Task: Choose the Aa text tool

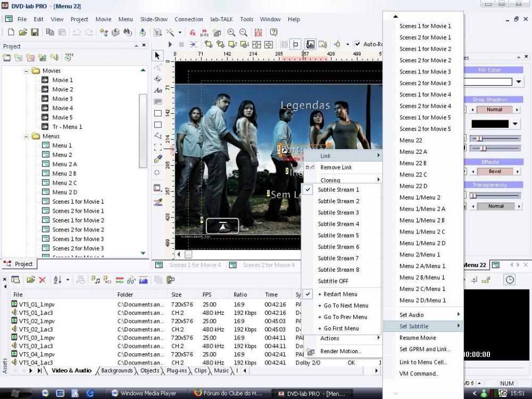Action: click(x=157, y=90)
